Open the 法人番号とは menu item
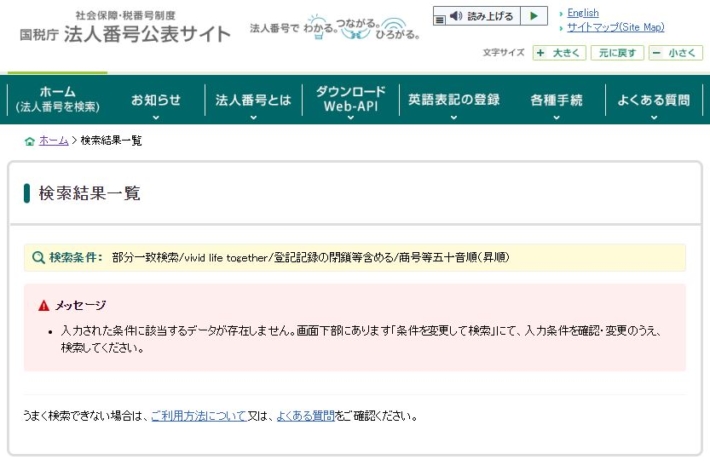Viewport: 710px width, 465px height. [253, 100]
